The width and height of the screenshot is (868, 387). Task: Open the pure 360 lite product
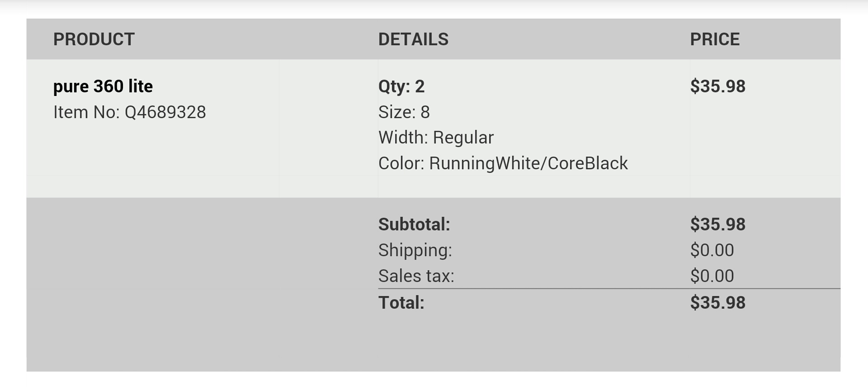click(103, 86)
